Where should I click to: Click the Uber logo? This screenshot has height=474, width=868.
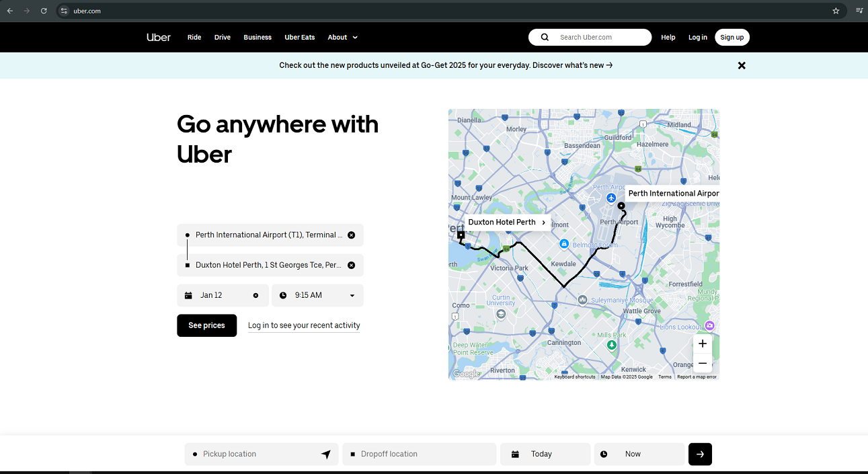[x=159, y=37]
